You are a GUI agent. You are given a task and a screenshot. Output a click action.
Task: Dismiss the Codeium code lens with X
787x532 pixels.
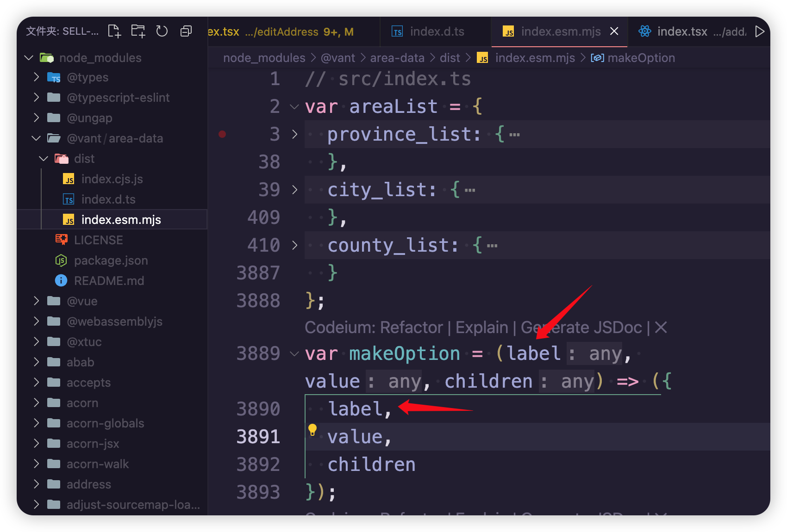coord(661,328)
